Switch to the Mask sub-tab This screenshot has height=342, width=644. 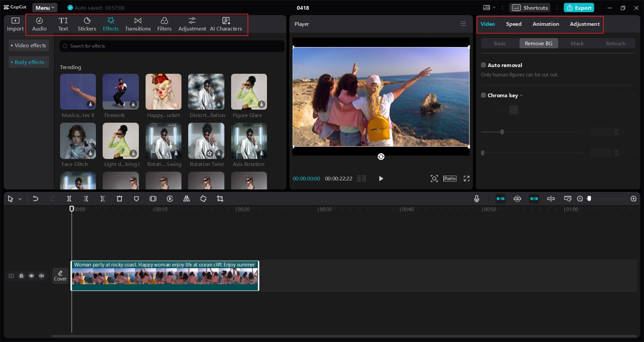(x=577, y=44)
